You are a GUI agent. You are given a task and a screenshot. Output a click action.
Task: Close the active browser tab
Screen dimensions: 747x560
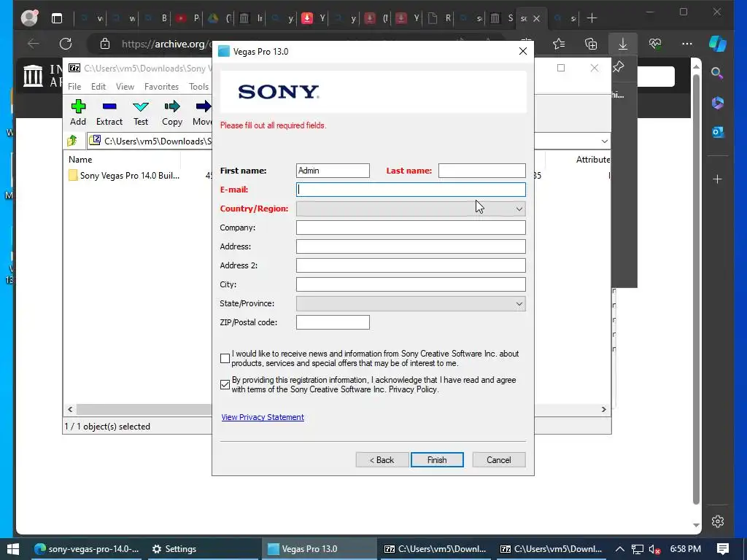tap(536, 18)
